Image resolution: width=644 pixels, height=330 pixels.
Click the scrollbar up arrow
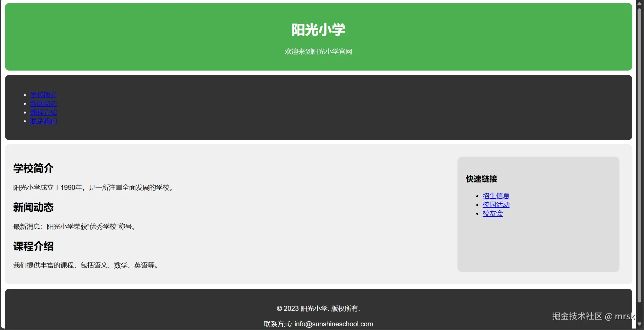tap(640, 3)
